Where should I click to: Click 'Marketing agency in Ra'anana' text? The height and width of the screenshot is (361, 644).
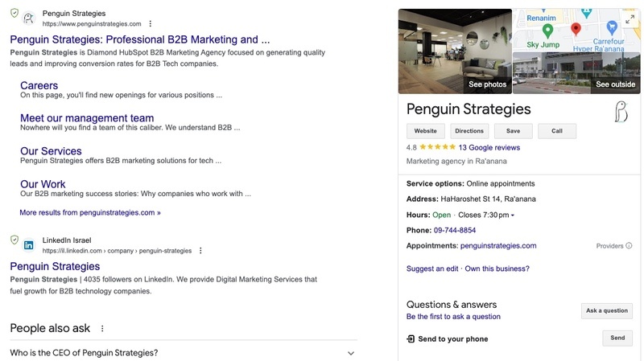point(456,162)
